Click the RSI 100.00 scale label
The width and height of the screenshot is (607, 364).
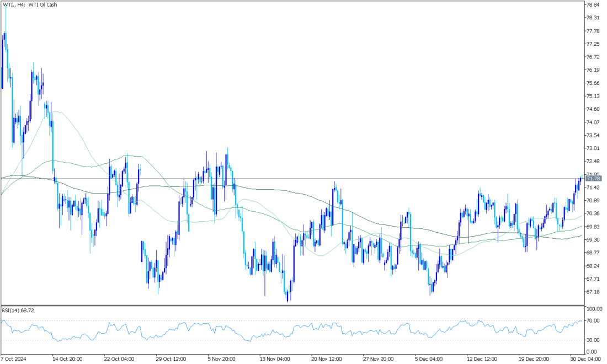coord(594,309)
